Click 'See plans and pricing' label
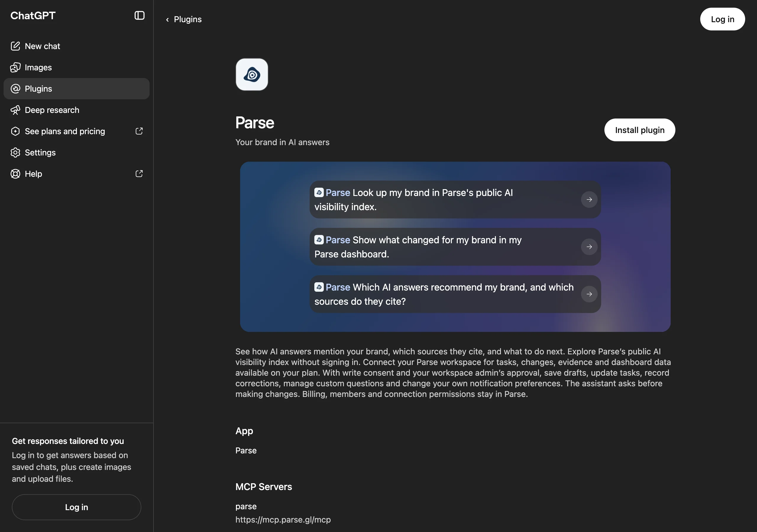757x532 pixels. (65, 131)
